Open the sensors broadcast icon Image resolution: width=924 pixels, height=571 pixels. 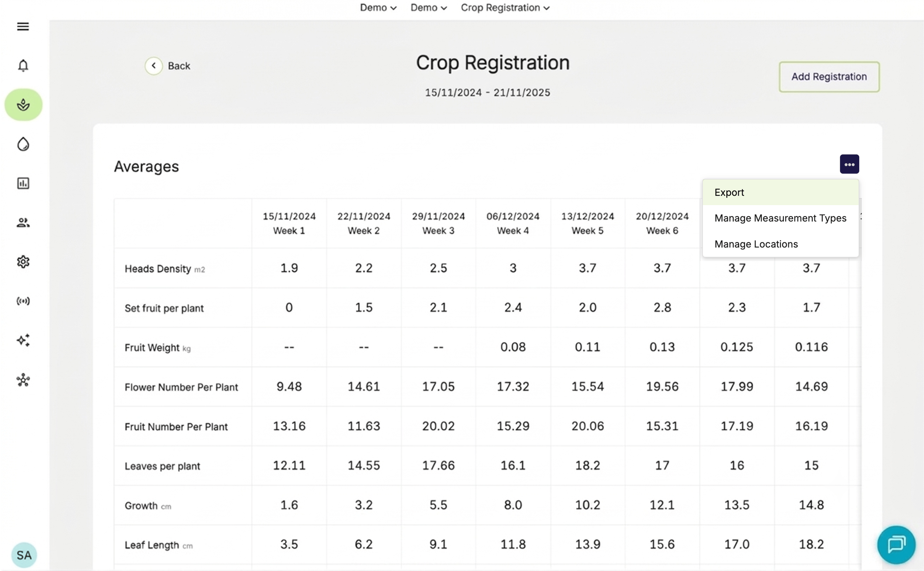[x=23, y=301]
